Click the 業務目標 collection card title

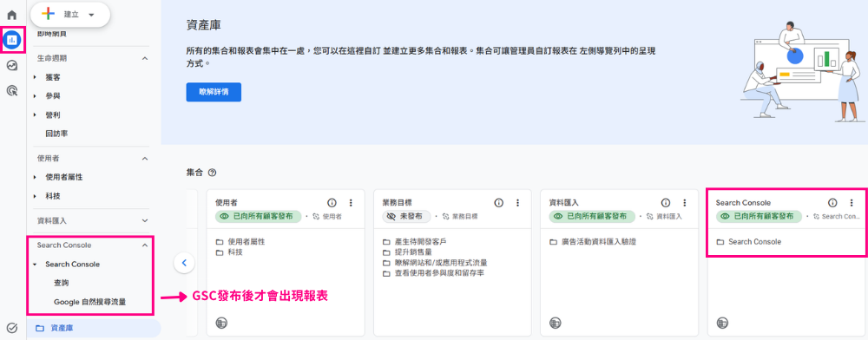click(397, 203)
